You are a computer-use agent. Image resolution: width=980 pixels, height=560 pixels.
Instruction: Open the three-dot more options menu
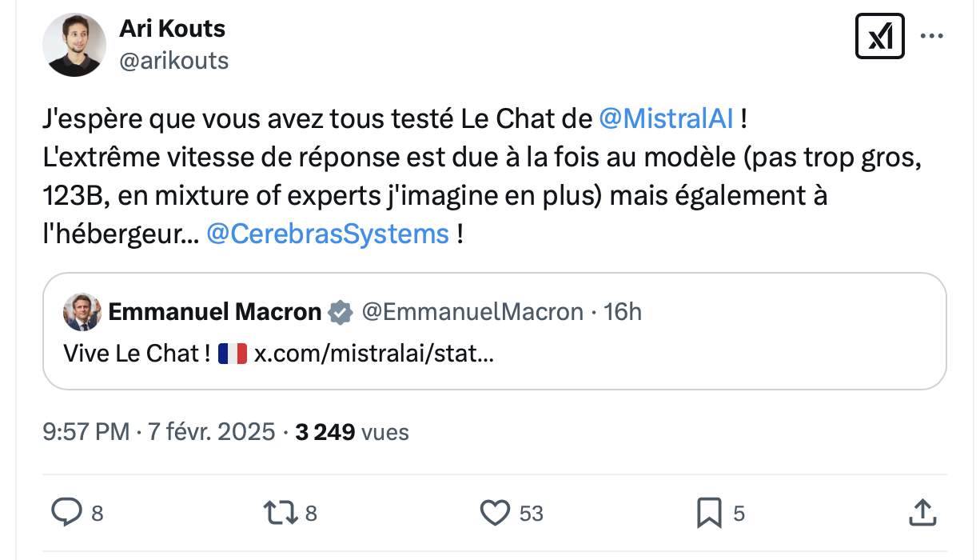pyautogui.click(x=932, y=37)
